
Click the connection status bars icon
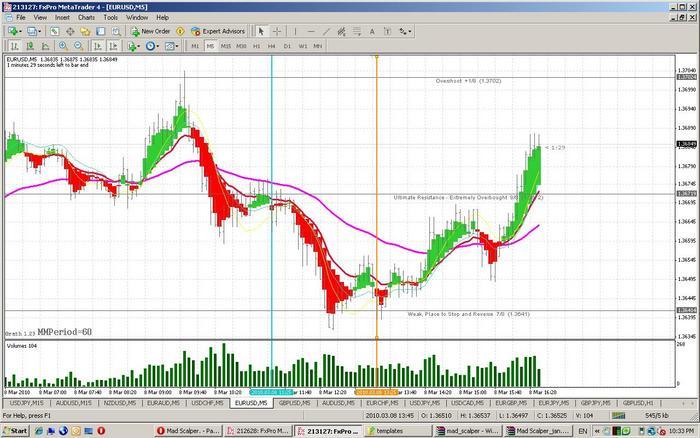(x=619, y=416)
